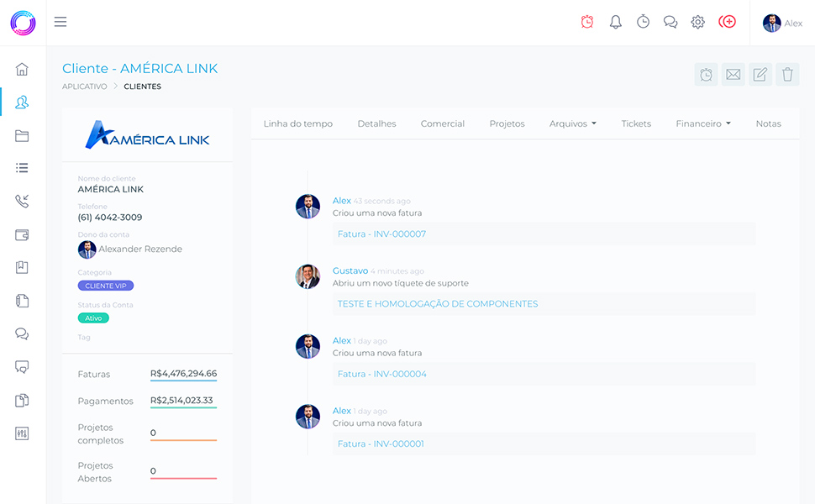Open the copy documents icon in sidebar
Image resolution: width=815 pixels, height=504 pixels.
tap(22, 400)
